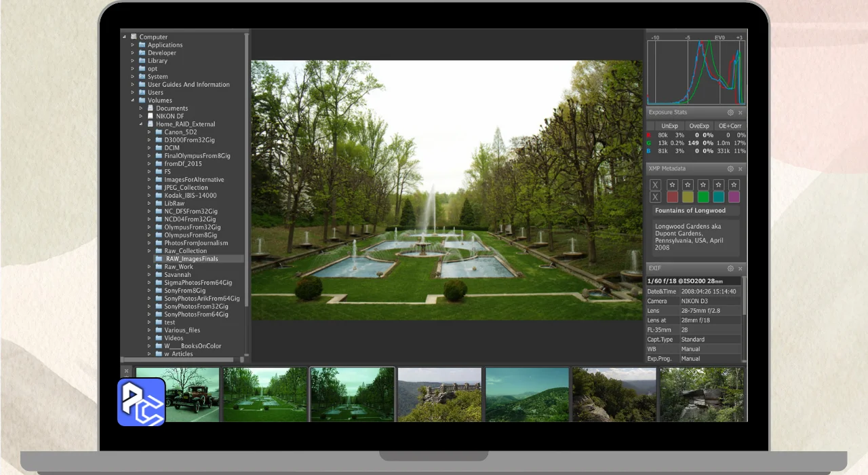The height and width of the screenshot is (475, 868).
Task: Open XMP Metadata panel settings gear
Action: 730,169
